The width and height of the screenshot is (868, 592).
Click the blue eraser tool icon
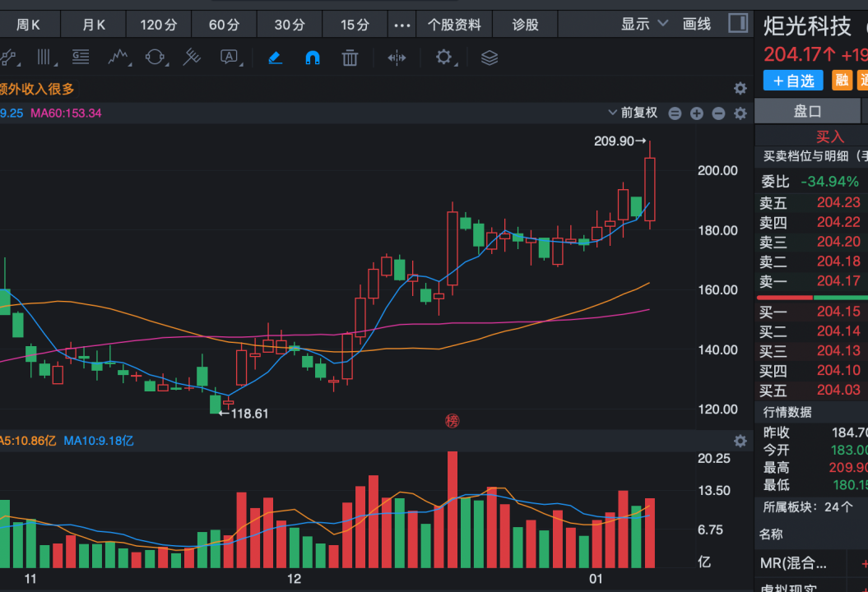[275, 58]
